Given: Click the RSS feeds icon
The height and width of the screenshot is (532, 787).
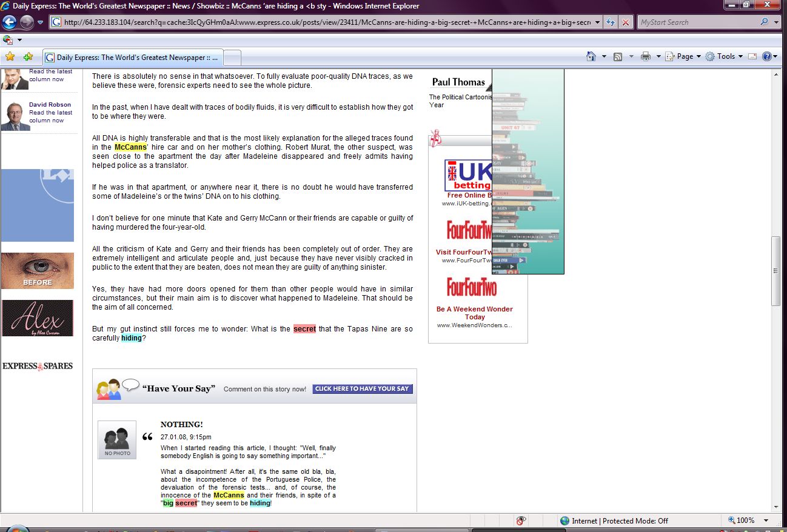Looking at the screenshot, I should click(618, 56).
